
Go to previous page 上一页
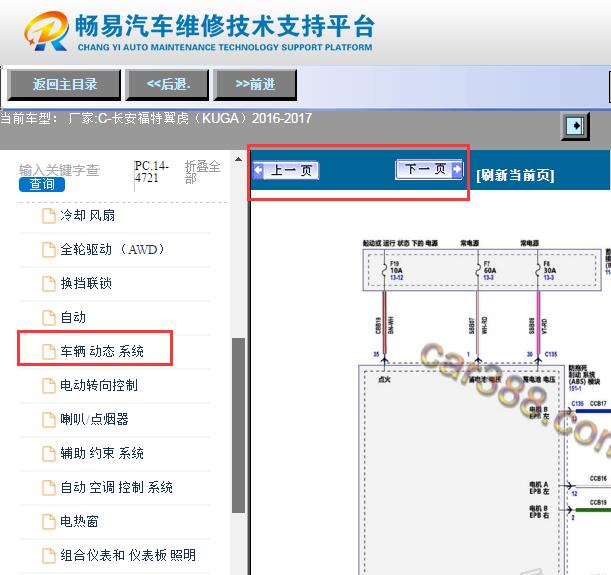(286, 170)
